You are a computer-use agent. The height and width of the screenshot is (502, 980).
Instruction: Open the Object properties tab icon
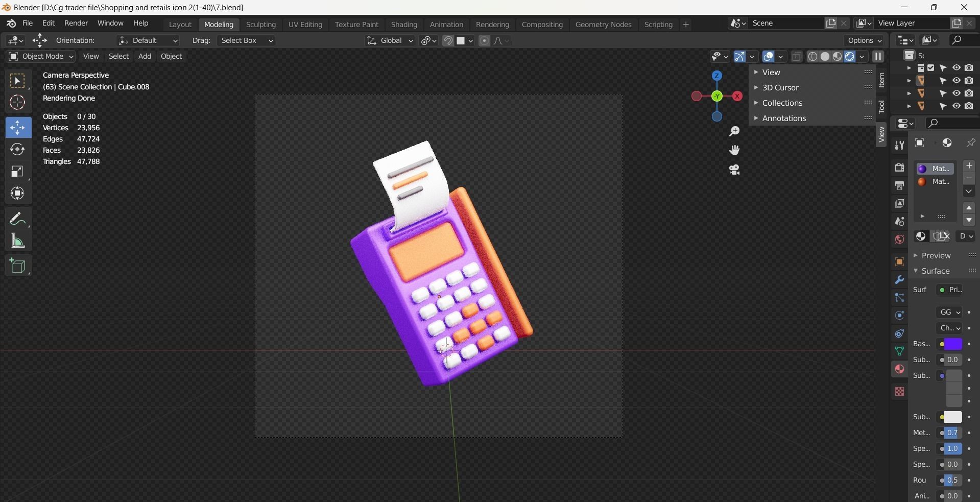(899, 261)
